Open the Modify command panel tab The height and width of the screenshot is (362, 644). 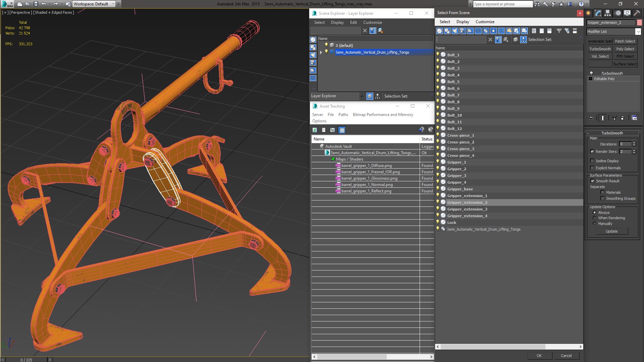[598, 13]
